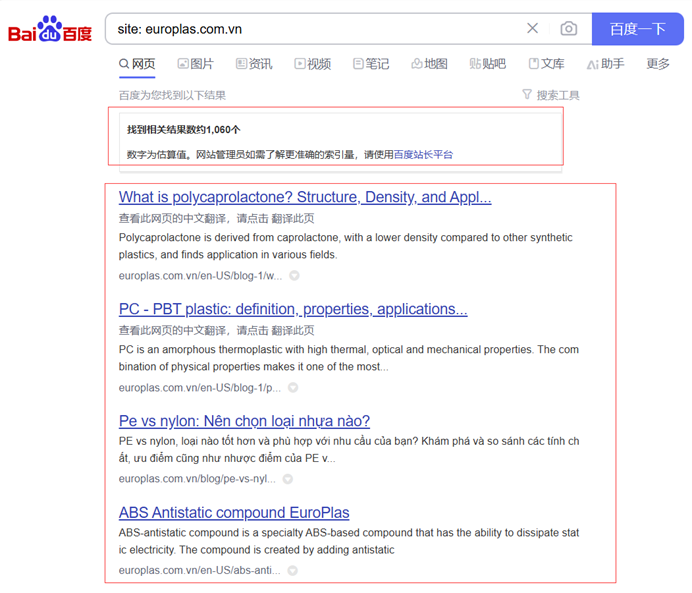This screenshot has height=593, width=692.
Task: Open PC - PBT plastic result
Action: pyautogui.click(x=293, y=309)
